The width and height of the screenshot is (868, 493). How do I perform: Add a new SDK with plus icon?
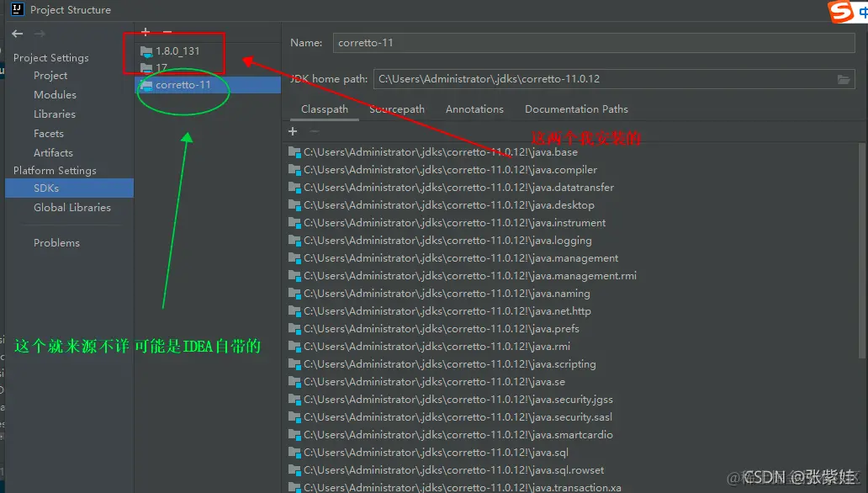[x=146, y=32]
